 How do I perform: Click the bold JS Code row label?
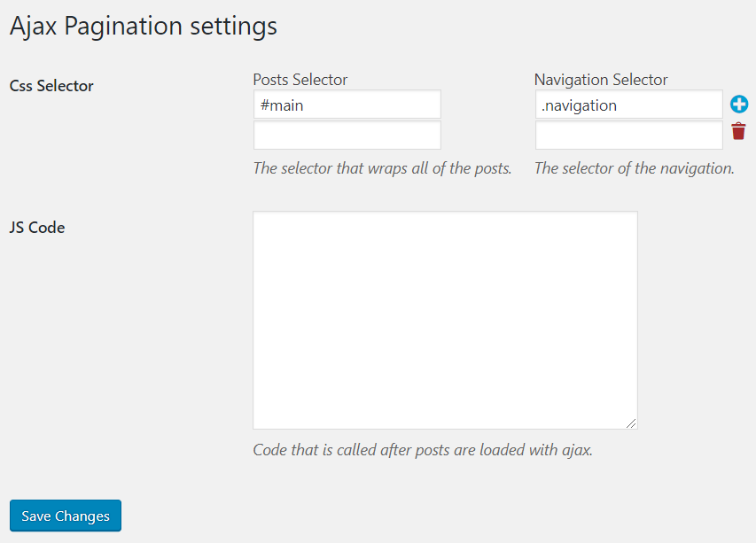click(x=37, y=227)
